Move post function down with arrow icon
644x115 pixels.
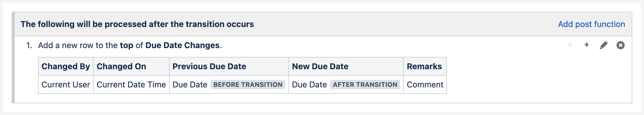[586, 45]
